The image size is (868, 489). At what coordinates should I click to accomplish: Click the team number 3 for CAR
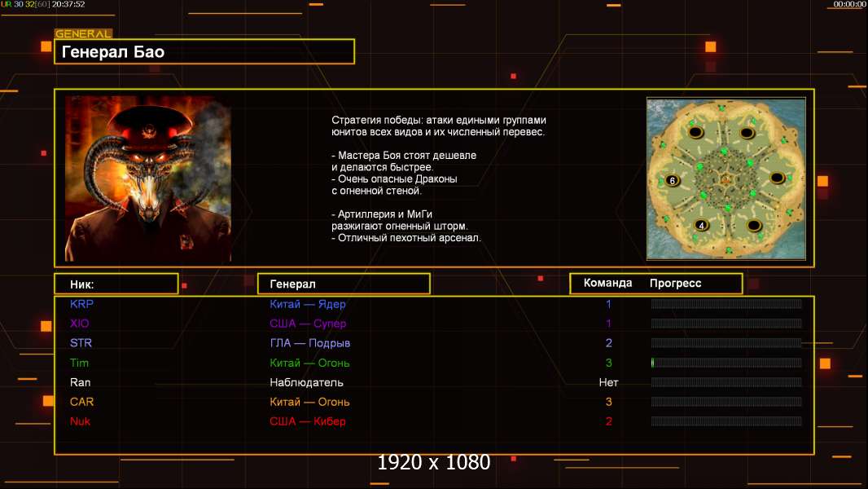pyautogui.click(x=608, y=402)
